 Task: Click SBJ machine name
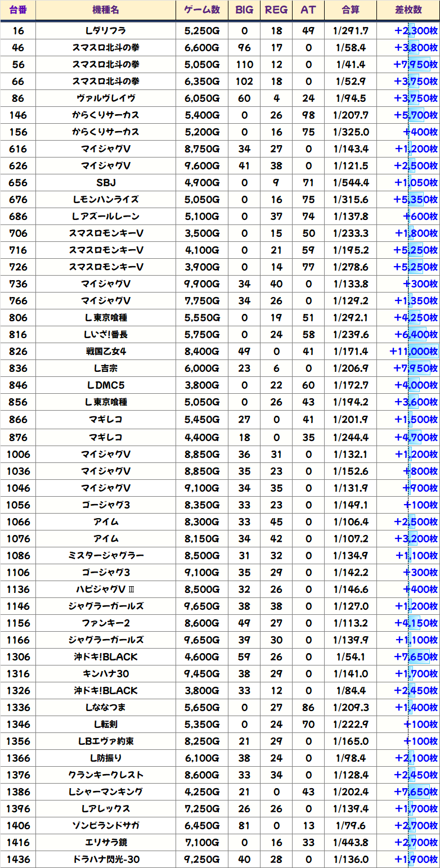coord(106,183)
